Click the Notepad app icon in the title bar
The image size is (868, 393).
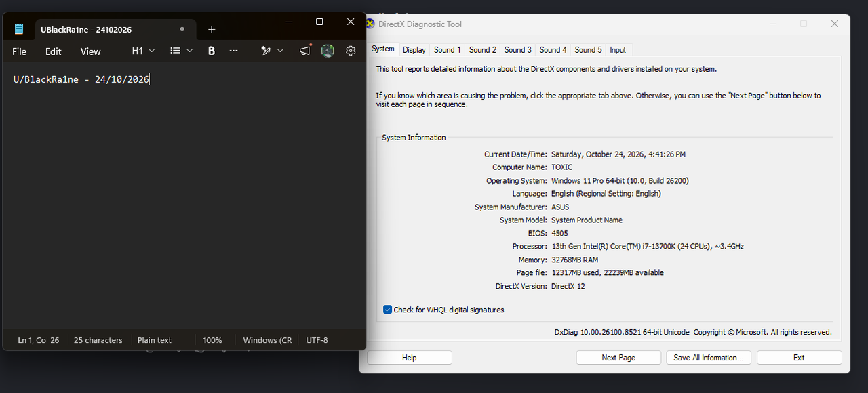tap(19, 29)
